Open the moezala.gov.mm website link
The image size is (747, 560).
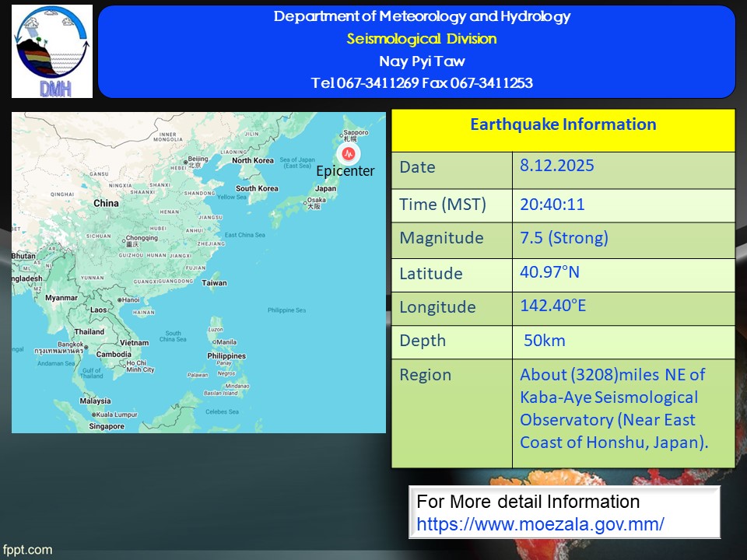click(x=540, y=524)
